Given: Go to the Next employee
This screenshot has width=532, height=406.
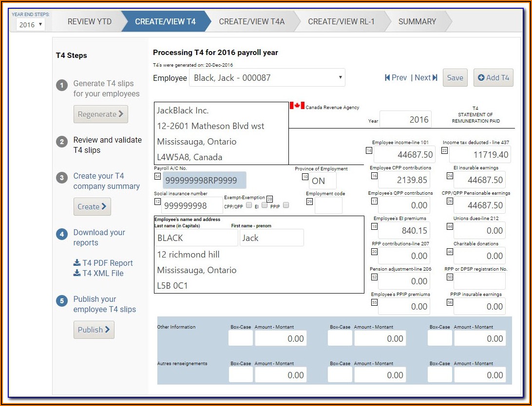Looking at the screenshot, I should point(426,78).
